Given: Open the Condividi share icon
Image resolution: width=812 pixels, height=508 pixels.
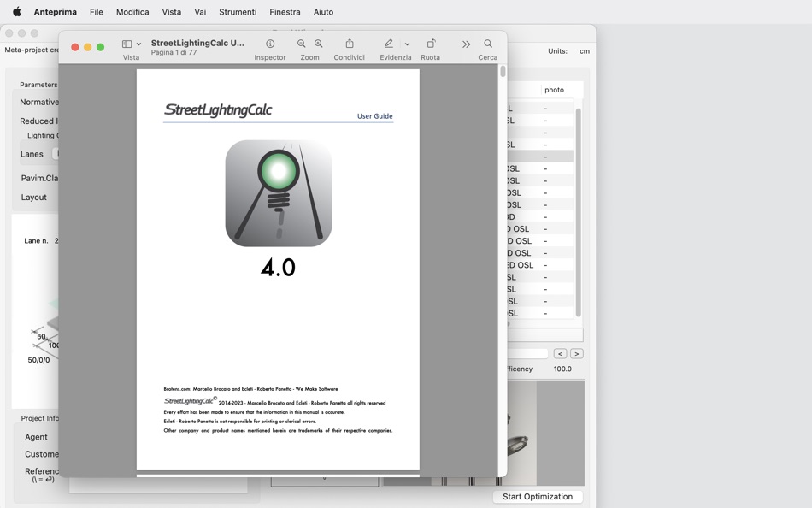Looking at the screenshot, I should pos(350,44).
